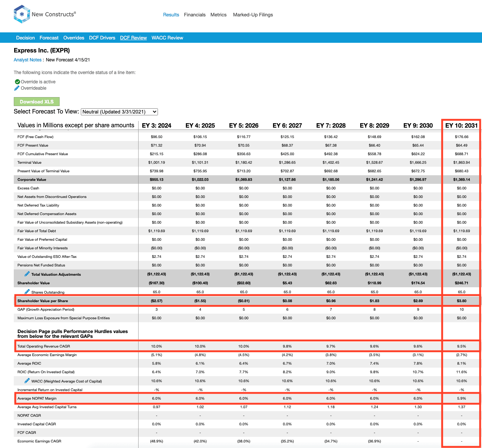Click the EY 6: 2027 column header
482x448 pixels.
(287, 125)
